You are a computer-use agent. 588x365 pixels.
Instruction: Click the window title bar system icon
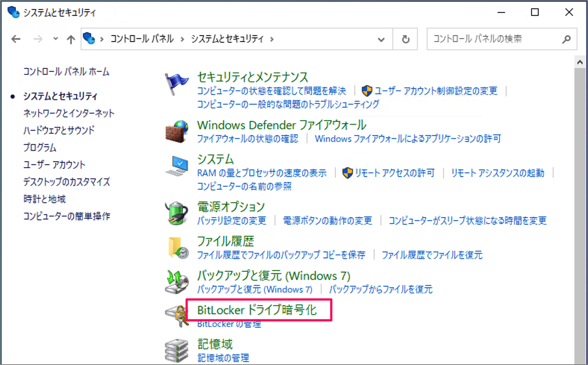point(13,12)
